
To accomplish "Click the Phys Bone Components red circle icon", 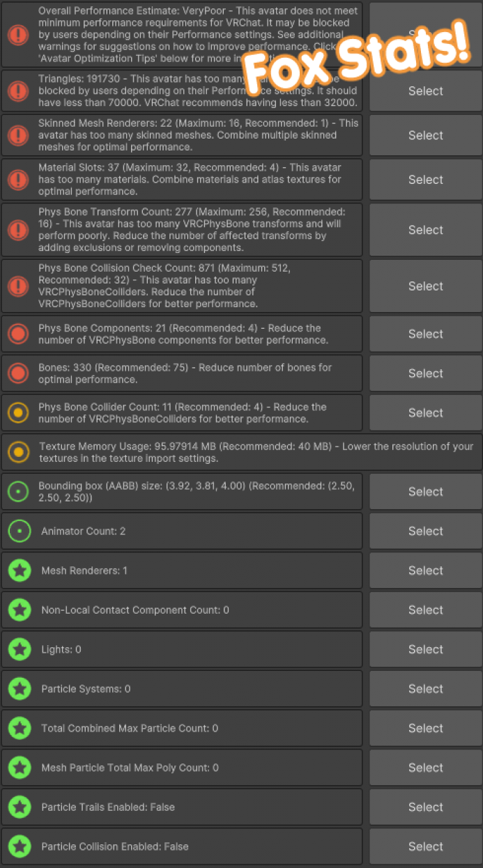I will click(19, 334).
